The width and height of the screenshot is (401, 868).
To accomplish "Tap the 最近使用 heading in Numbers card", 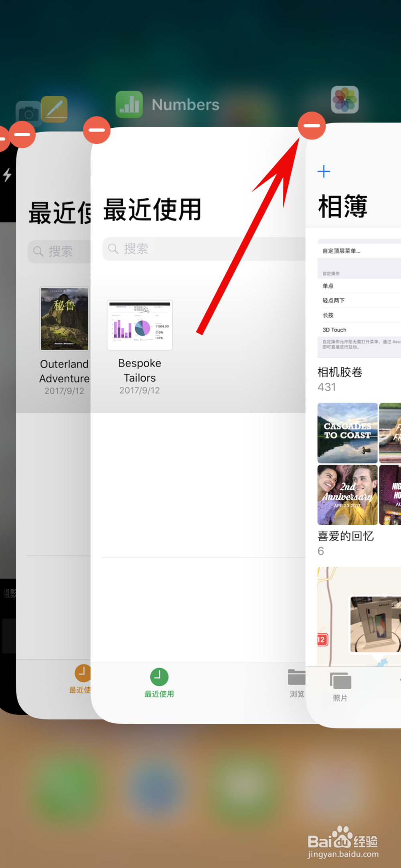I will [x=152, y=210].
